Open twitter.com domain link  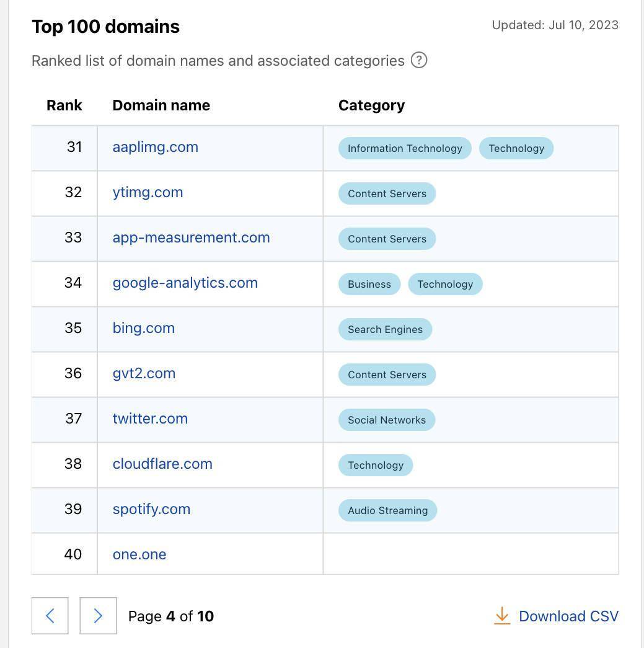point(150,419)
